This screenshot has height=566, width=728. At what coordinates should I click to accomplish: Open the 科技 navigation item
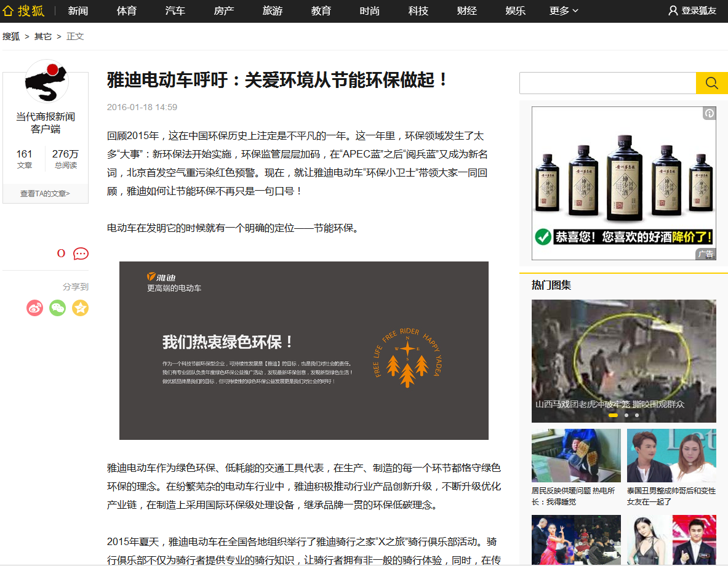[x=418, y=10]
